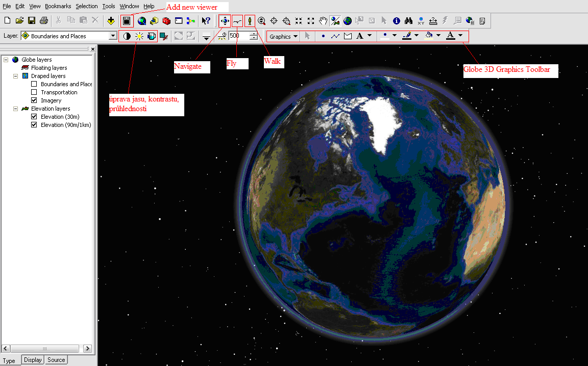Launch the ModelBuilder icon
This screenshot has height=366, width=588.
pyautogui.click(x=190, y=21)
